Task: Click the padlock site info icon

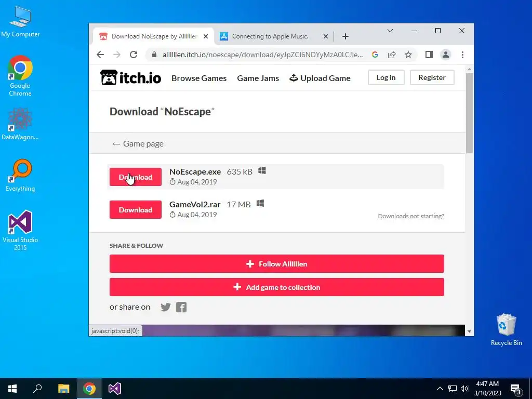Action: point(154,55)
